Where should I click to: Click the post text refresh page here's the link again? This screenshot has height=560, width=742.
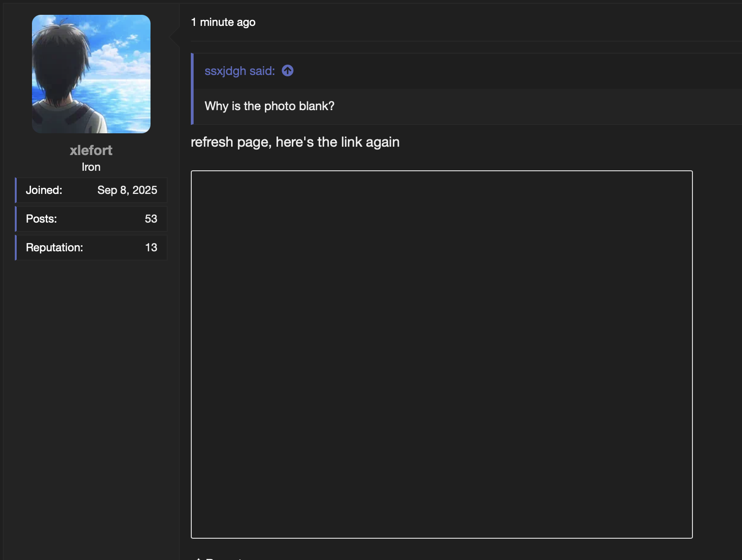click(x=296, y=142)
